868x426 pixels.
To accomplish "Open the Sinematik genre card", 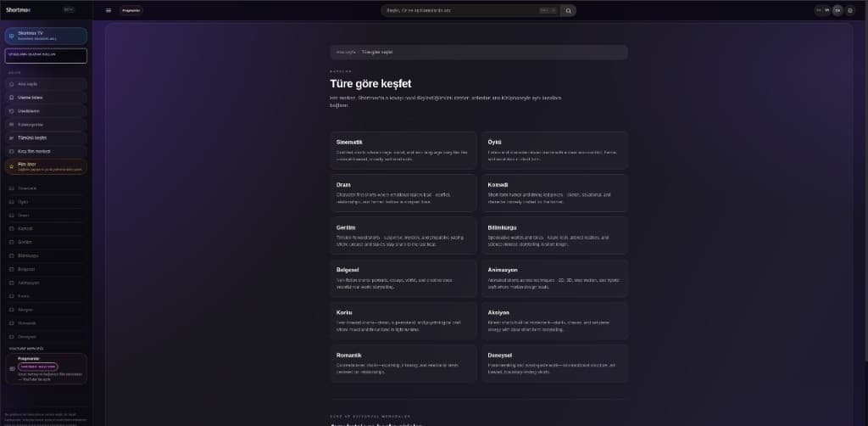I will pos(403,151).
